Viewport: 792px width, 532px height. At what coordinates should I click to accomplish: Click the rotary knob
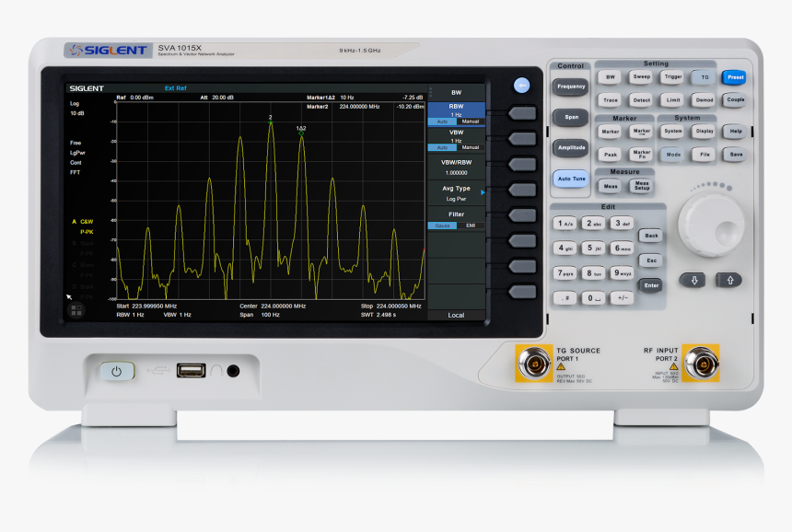712,226
